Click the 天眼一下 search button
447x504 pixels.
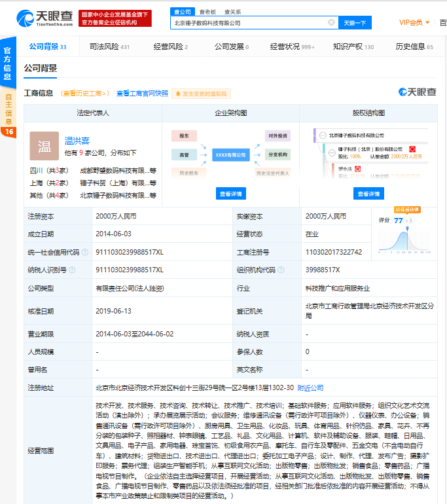355,23
